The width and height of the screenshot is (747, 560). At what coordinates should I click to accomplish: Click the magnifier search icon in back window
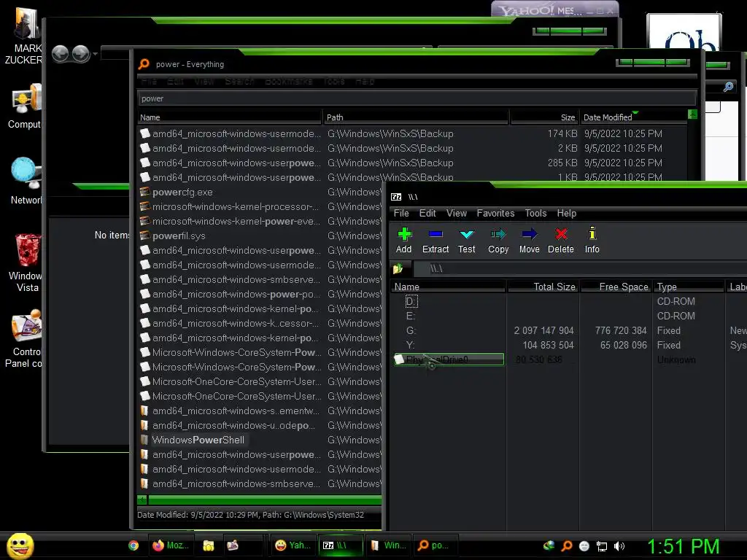pyautogui.click(x=728, y=87)
